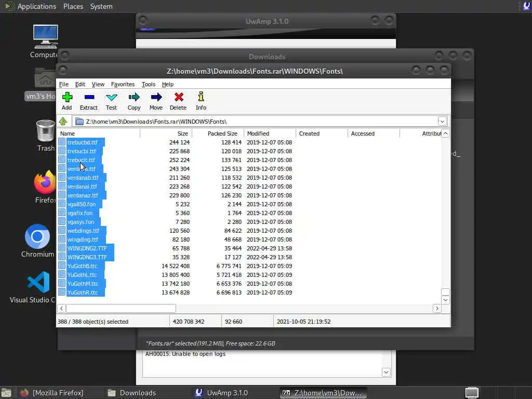Go up one folder level with green arrow
532x399 pixels.
(x=63, y=121)
